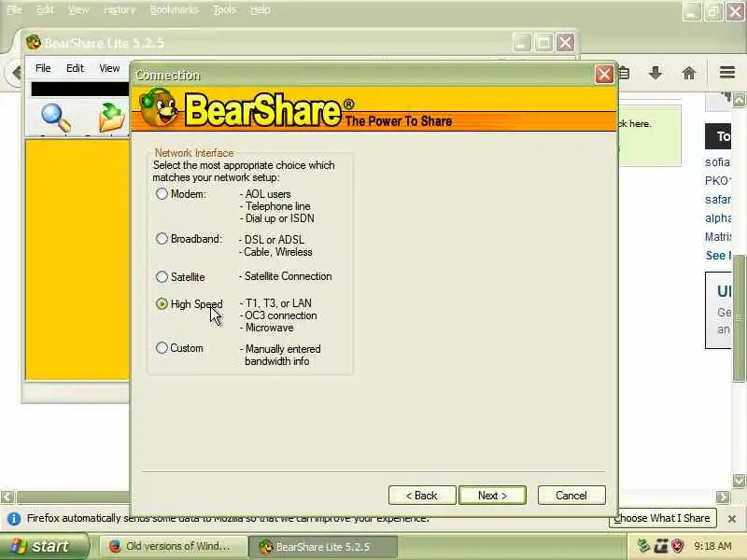
Task: Click Firefox vertical scrollbar down arrow
Action: (x=739, y=481)
